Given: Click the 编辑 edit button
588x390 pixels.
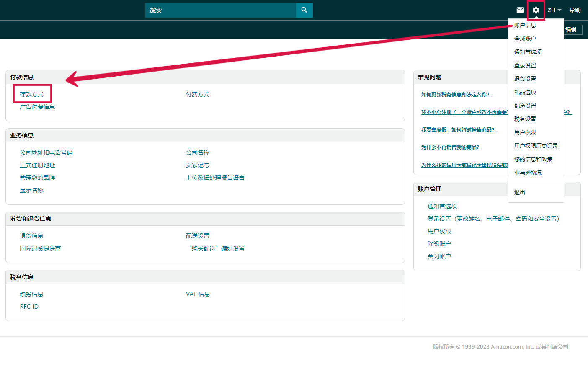Looking at the screenshot, I should (571, 29).
